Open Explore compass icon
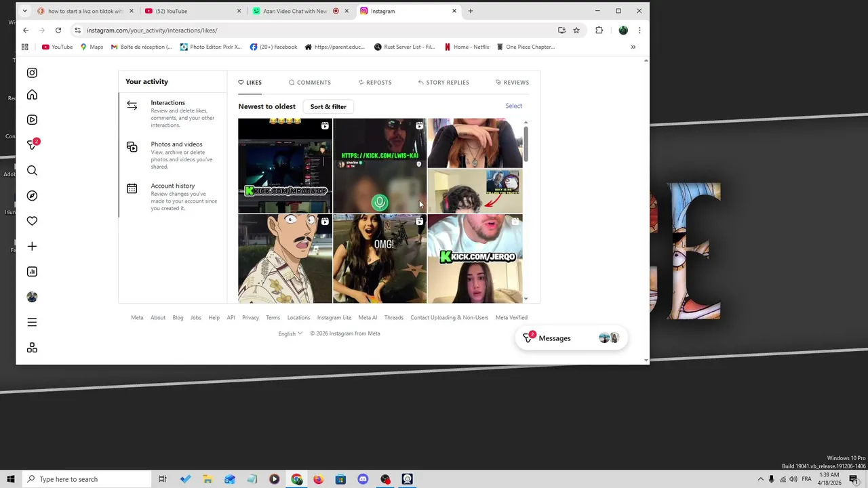This screenshot has height=488, width=868. coord(32,196)
